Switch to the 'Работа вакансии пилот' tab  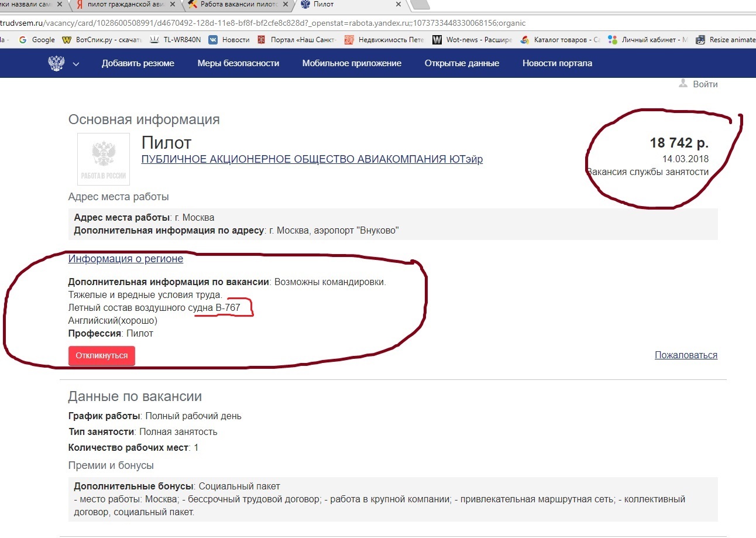238,5
